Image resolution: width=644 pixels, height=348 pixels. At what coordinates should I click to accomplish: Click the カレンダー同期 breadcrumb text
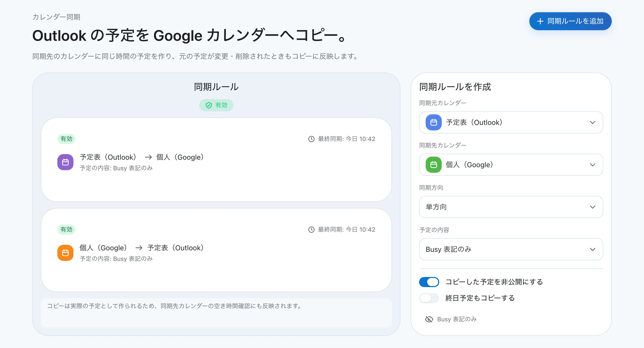(56, 17)
